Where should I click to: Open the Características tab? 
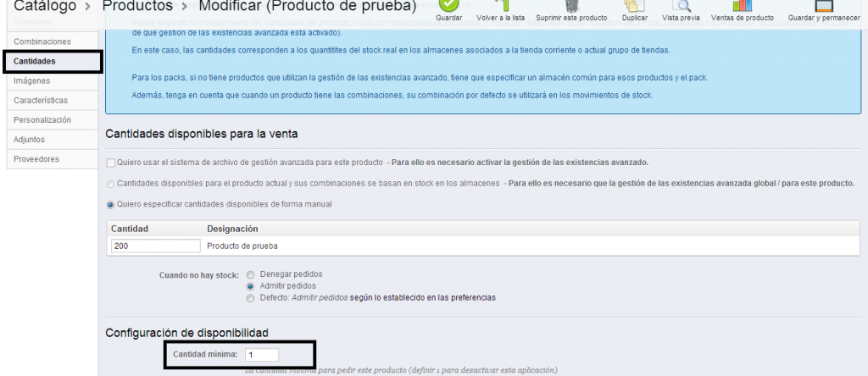[41, 101]
